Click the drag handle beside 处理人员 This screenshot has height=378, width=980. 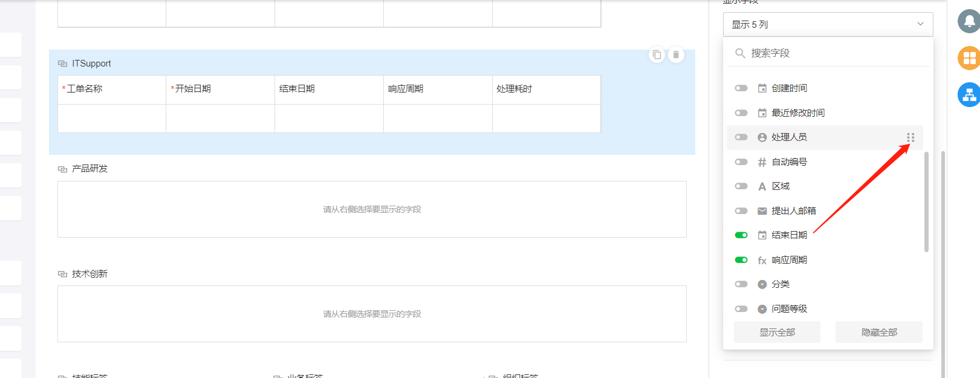tap(910, 137)
